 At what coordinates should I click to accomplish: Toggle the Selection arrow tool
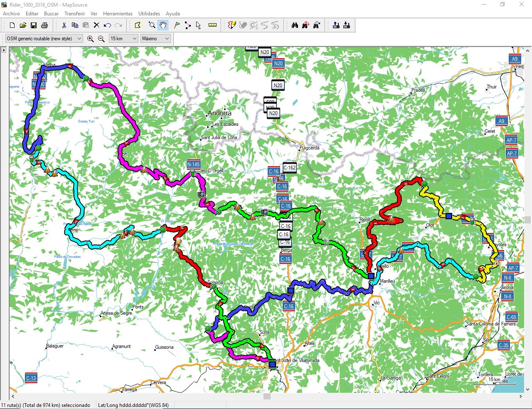(199, 25)
